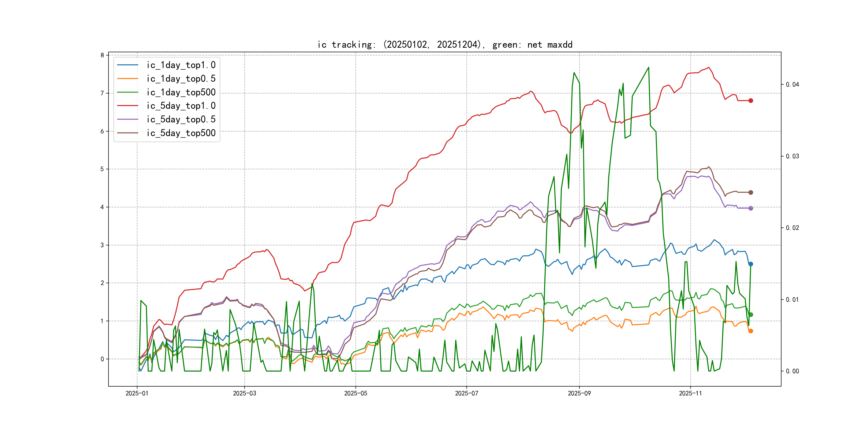Click the red line swatch in legend
The image size is (868, 434).
pyautogui.click(x=127, y=106)
